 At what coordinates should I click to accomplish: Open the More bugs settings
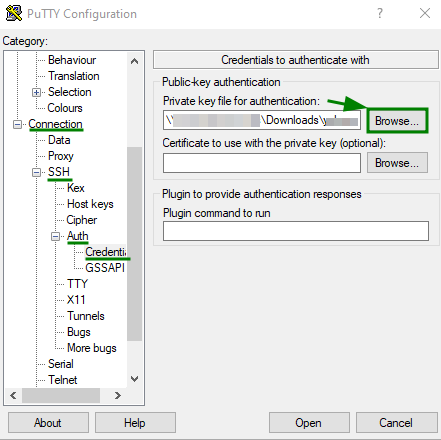pos(92,348)
